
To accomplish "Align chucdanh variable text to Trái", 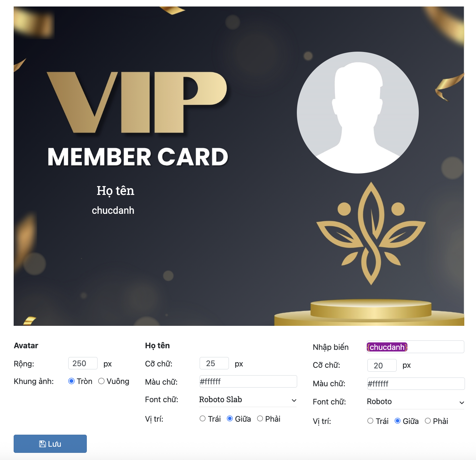I will pos(370,421).
